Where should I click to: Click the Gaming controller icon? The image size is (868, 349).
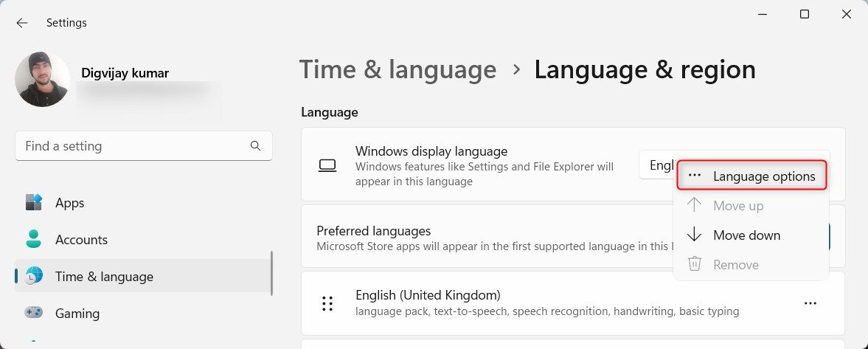34,313
